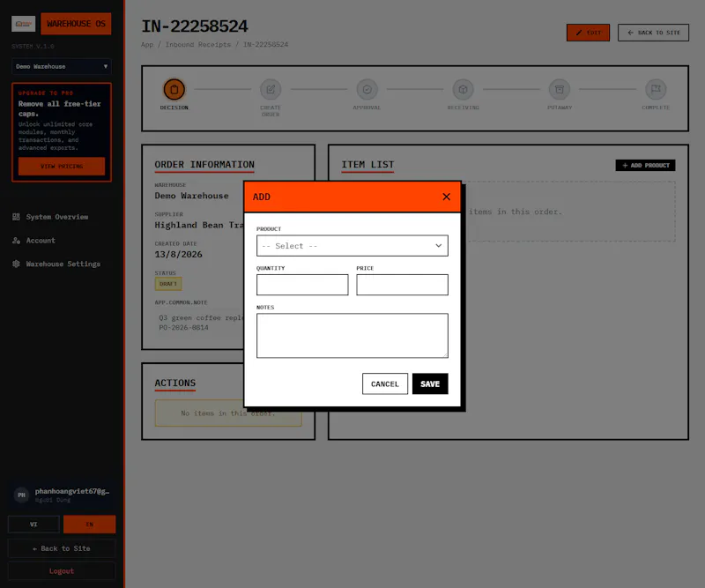Click the Account user icon
The height and width of the screenshot is (588, 705).
(x=16, y=241)
